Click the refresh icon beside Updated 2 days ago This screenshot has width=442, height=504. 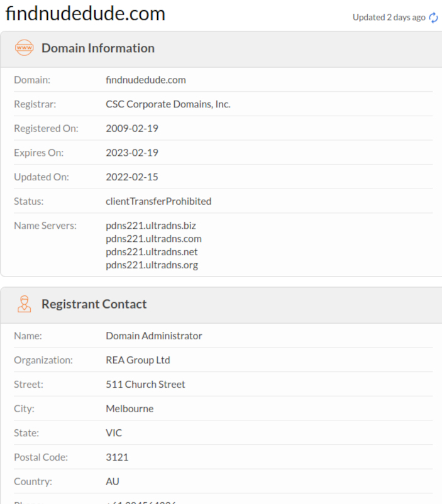coord(433,18)
